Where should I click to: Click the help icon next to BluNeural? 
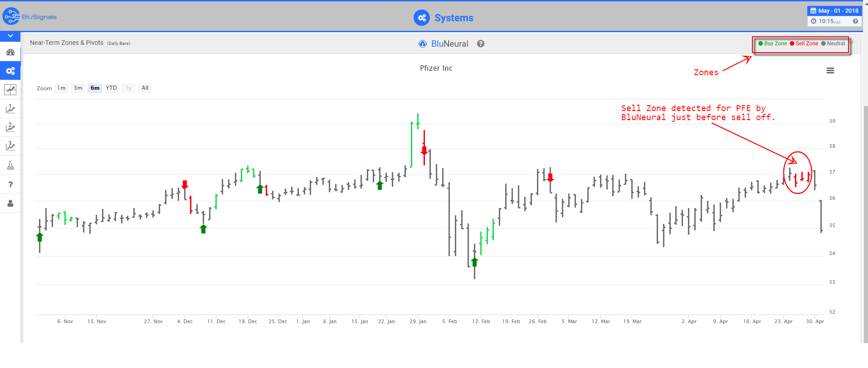click(x=481, y=44)
